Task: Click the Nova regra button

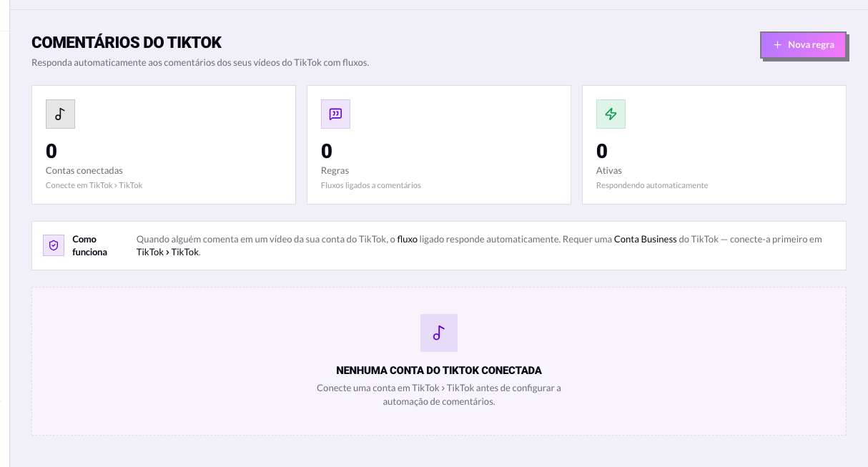Action: tap(804, 45)
